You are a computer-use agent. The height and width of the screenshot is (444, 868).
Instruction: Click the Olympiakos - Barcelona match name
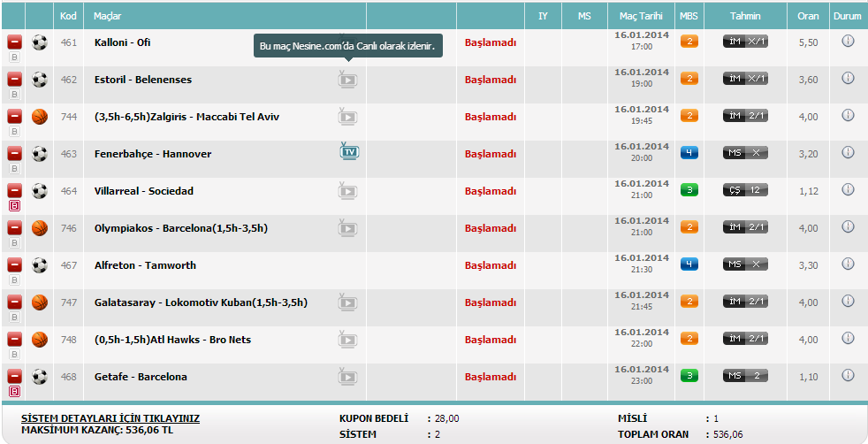pyautogui.click(x=180, y=228)
